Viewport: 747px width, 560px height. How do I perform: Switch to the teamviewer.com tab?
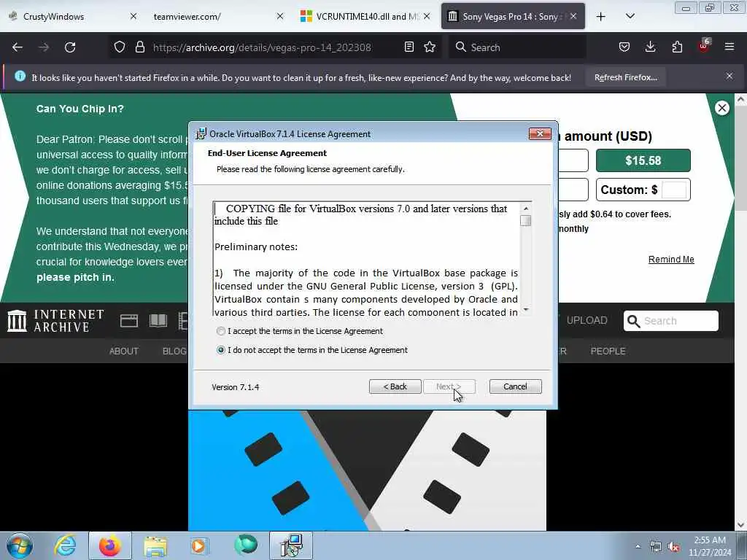[187, 17]
